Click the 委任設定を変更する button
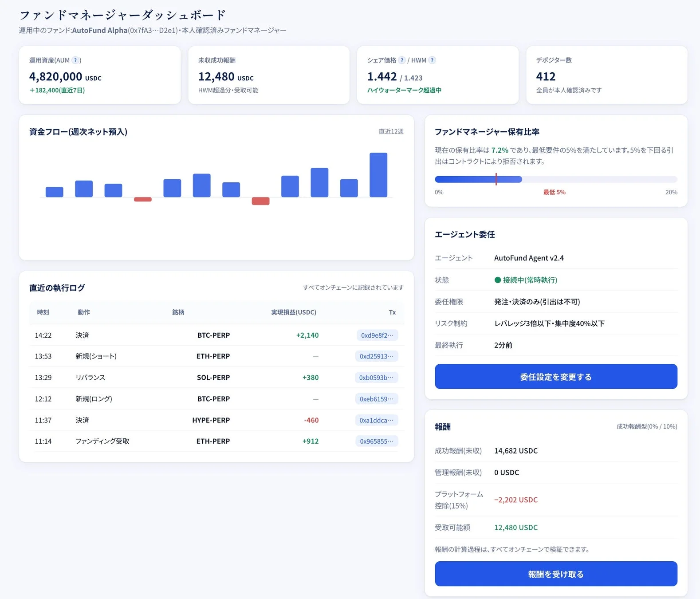Image resolution: width=700 pixels, height=599 pixels. point(556,377)
